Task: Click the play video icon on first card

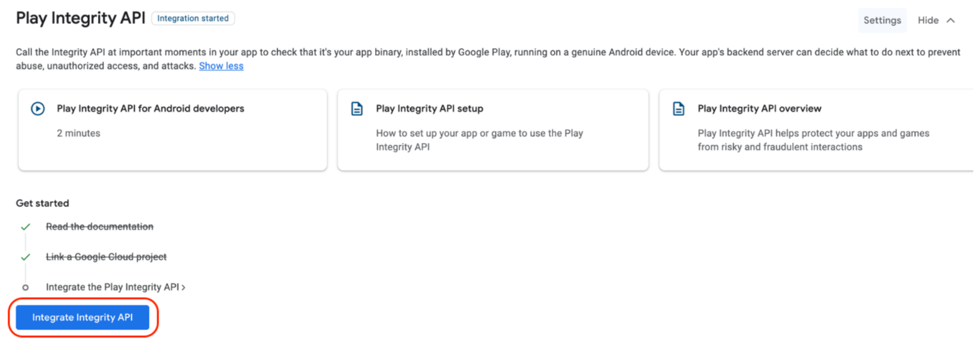Action: (x=38, y=108)
